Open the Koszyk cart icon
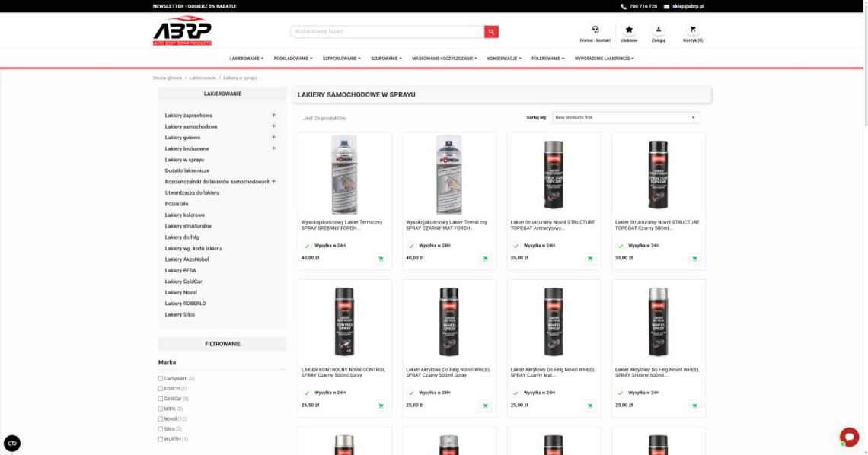Image resolution: width=868 pixels, height=455 pixels. 693,30
